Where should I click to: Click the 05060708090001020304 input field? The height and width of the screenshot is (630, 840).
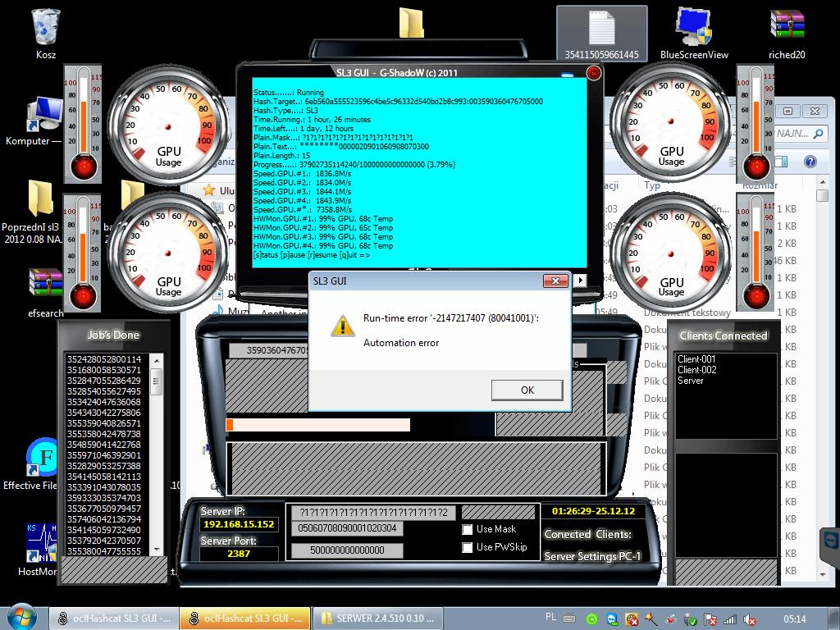[347, 528]
